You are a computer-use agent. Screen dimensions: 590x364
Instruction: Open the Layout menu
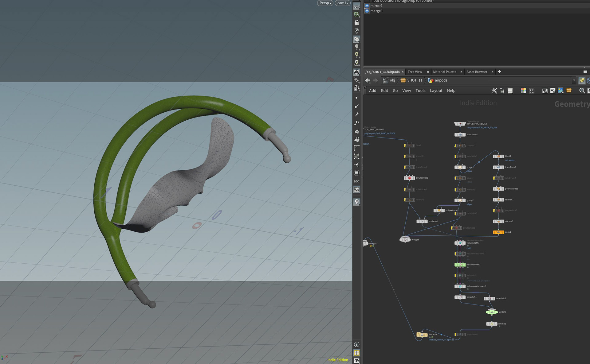click(x=436, y=91)
